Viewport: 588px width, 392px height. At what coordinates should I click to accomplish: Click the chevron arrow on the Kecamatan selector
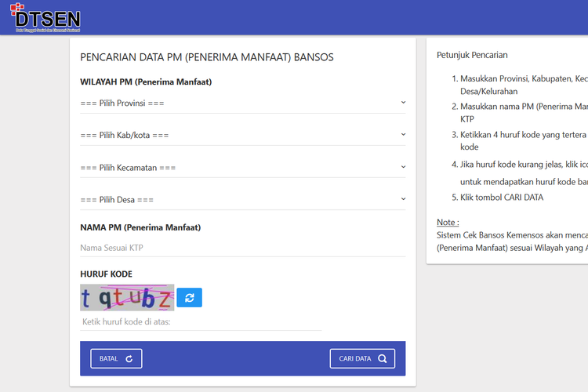[x=403, y=166]
